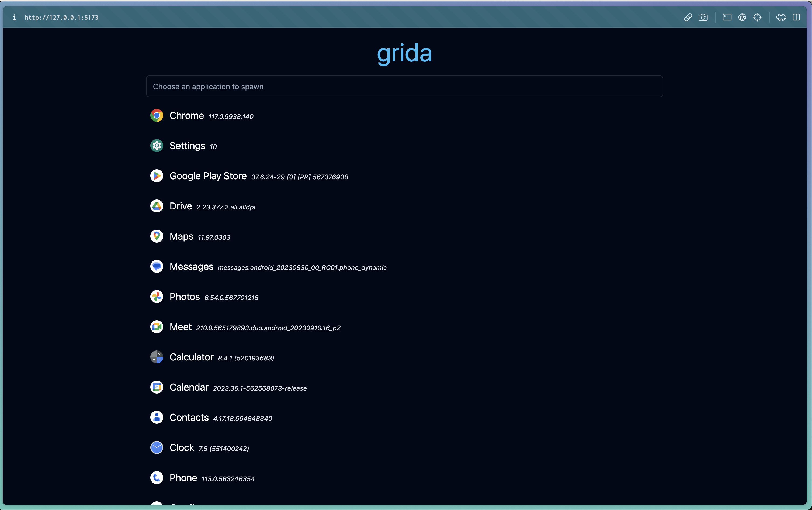Click the URL address text

point(61,18)
